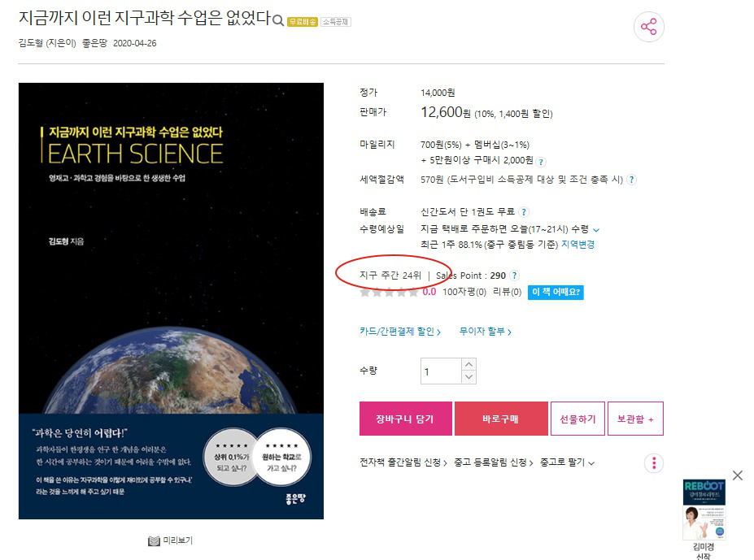Image resolution: width=754 pixels, height=560 pixels.
Task: Open 카드/간편결제 할인 details
Action: pos(400,332)
